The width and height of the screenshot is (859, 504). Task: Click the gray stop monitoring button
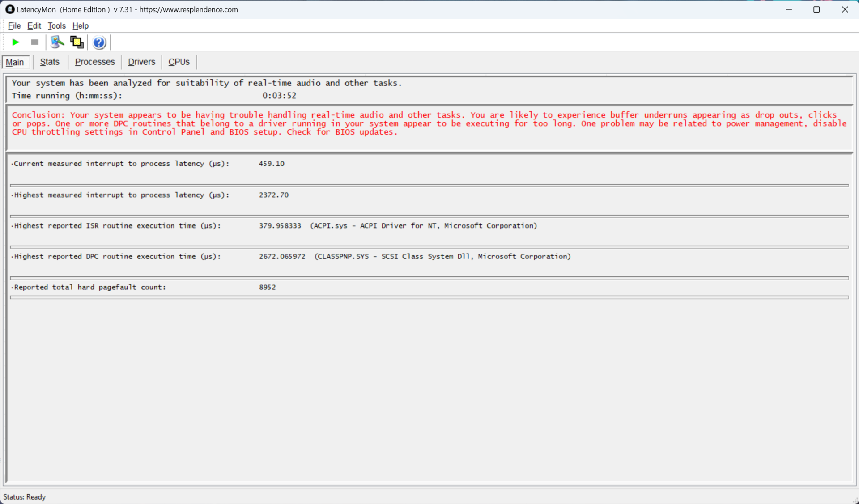click(34, 42)
